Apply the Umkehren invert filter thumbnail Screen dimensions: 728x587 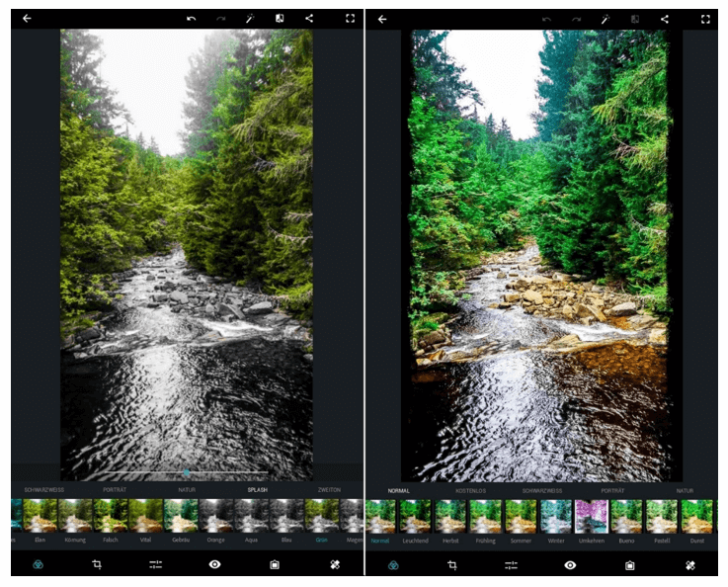pos(592,517)
